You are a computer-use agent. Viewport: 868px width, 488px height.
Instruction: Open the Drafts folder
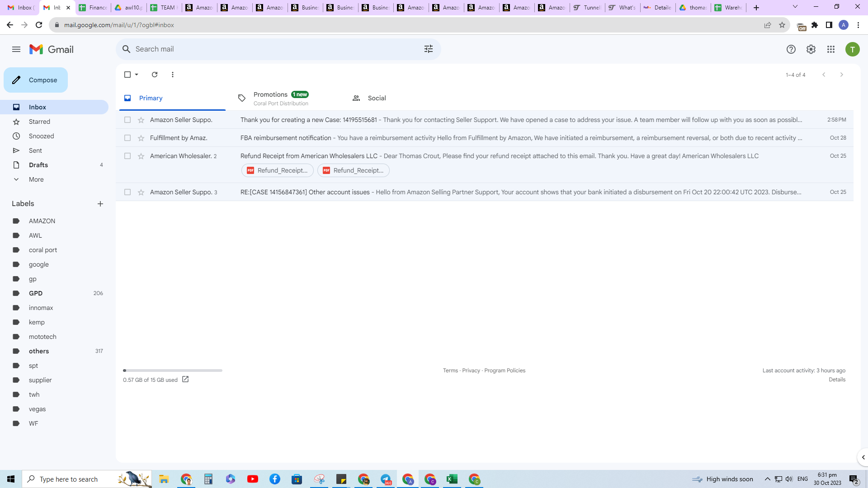tap(54, 165)
